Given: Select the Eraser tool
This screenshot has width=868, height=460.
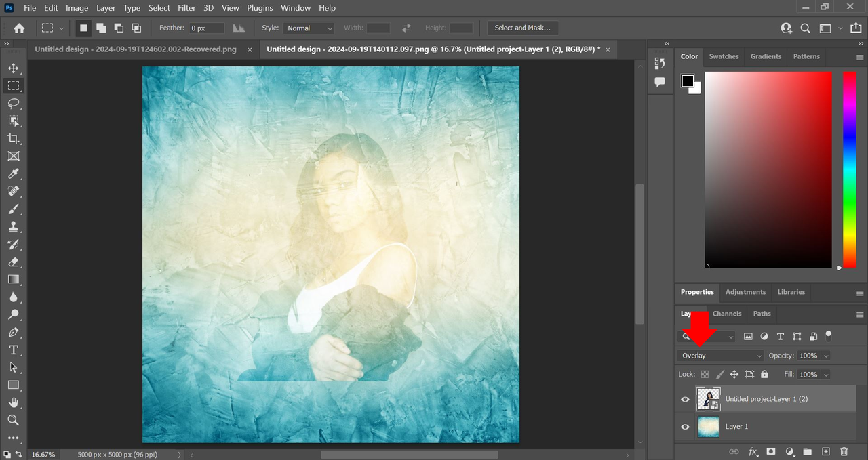Looking at the screenshot, I should (13, 262).
